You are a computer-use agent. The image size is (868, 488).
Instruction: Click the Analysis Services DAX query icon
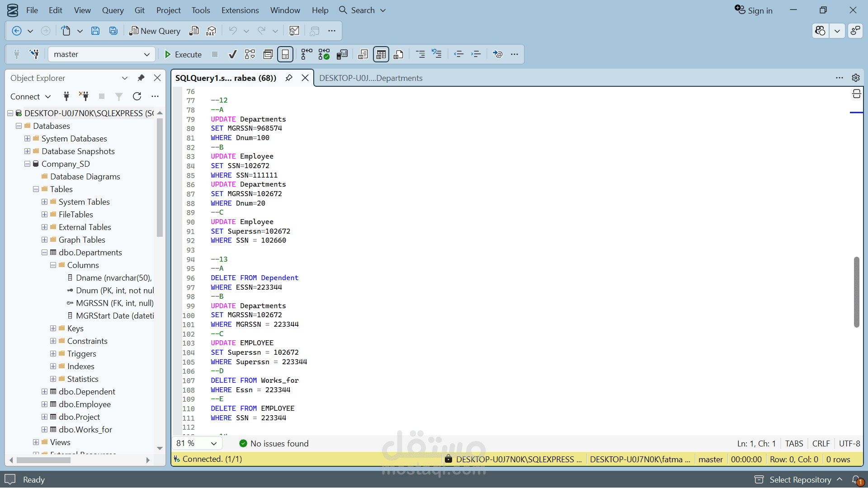(x=211, y=31)
